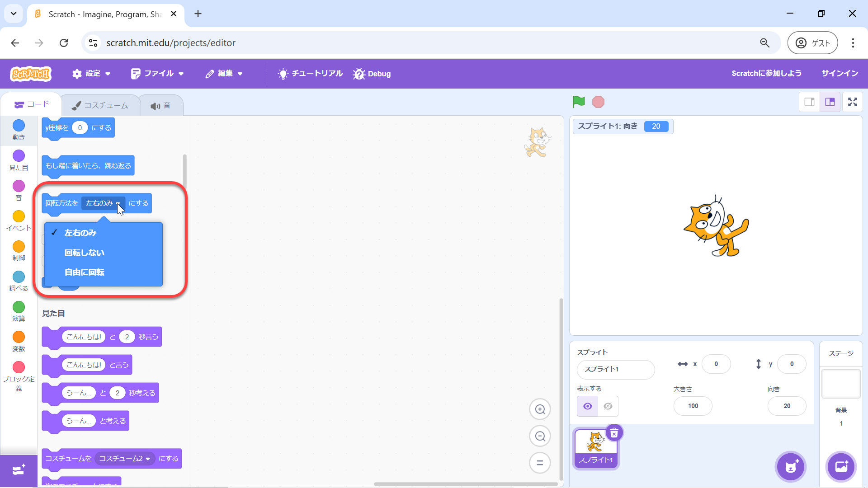The width and height of the screenshot is (868, 488).
Task: Show the sprite with eye icon
Action: (x=587, y=406)
